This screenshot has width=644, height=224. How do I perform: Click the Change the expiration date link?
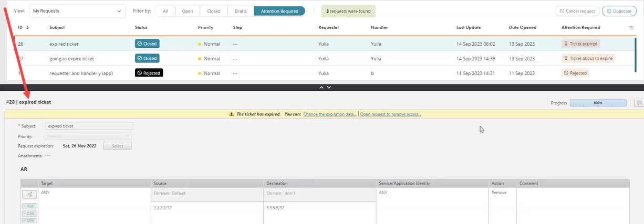click(330, 114)
